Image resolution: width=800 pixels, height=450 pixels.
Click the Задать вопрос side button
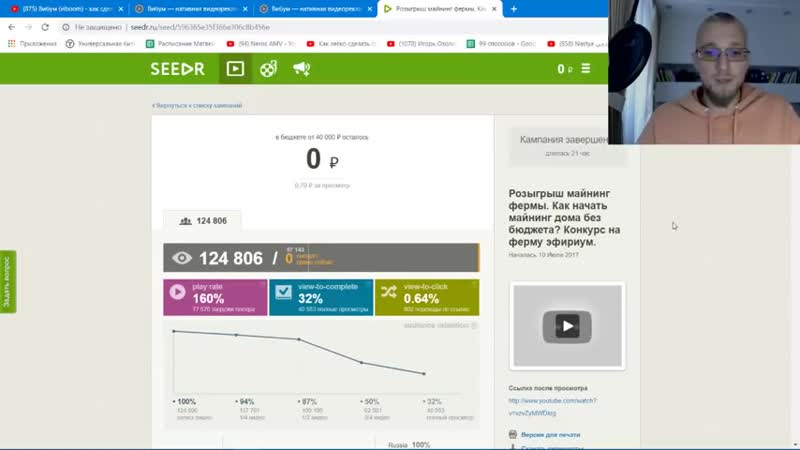tap(8, 282)
